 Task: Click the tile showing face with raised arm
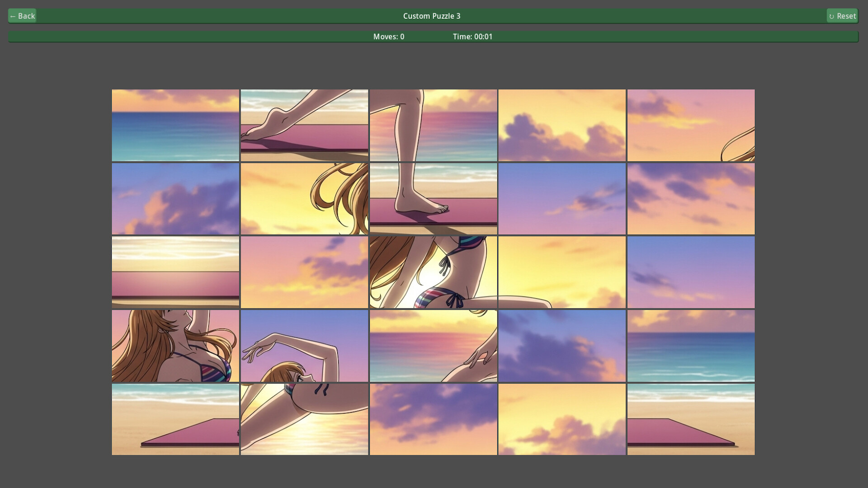[x=176, y=345]
